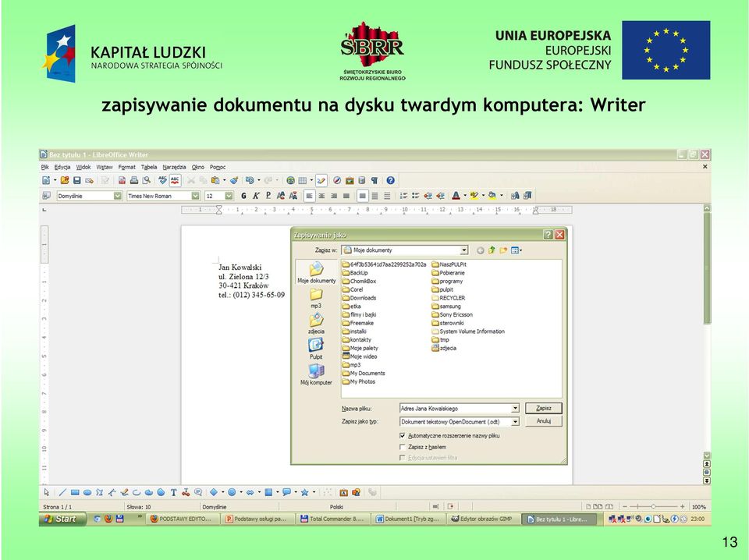Open the font size 12 dropdown
Screen dimensions: 749x560
(x=229, y=196)
